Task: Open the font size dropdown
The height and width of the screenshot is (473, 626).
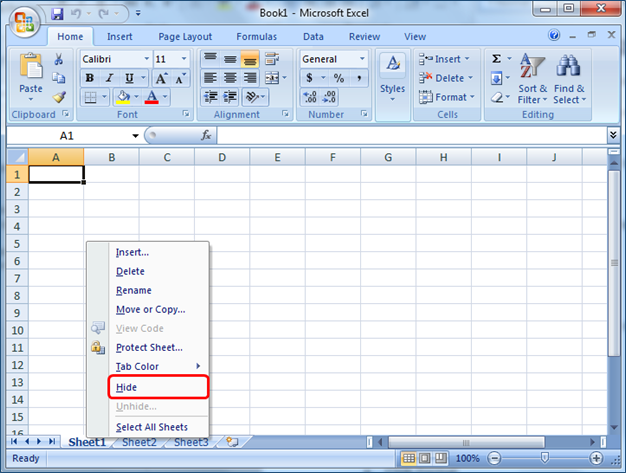Action: [184, 59]
